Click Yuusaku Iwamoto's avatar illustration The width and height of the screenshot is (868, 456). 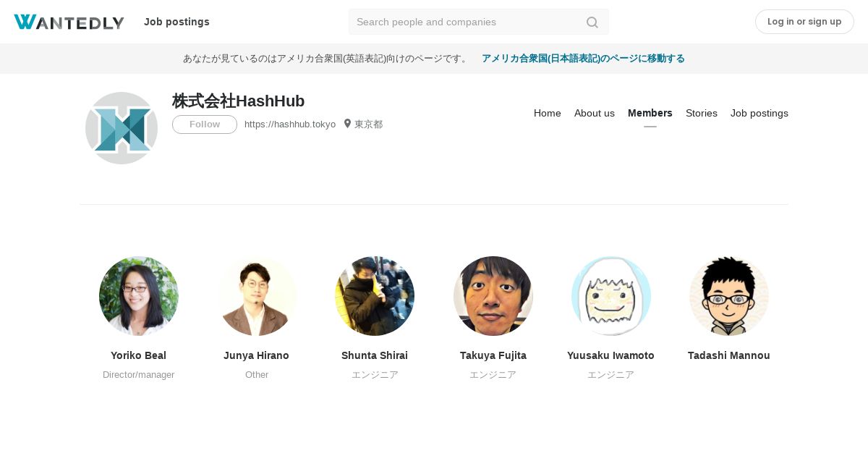coord(611,296)
